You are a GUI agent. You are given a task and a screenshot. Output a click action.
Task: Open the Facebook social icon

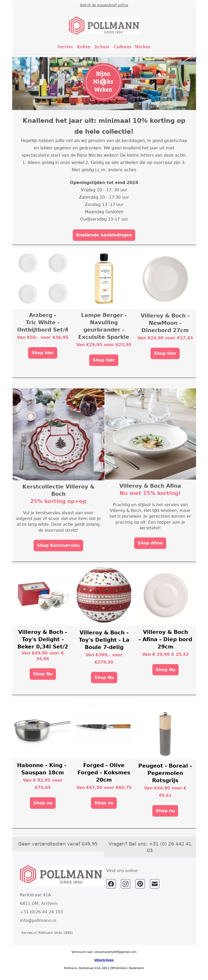(x=111, y=883)
